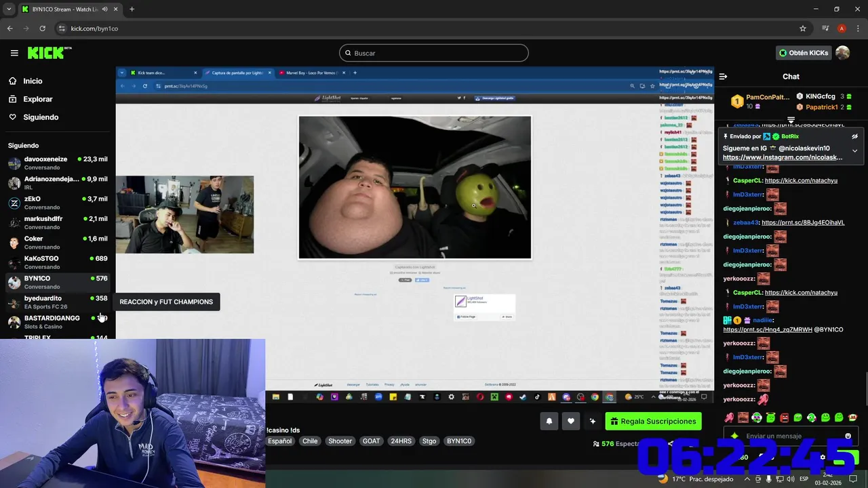
Task: Open Chrome three-dot menu
Action: (857, 28)
